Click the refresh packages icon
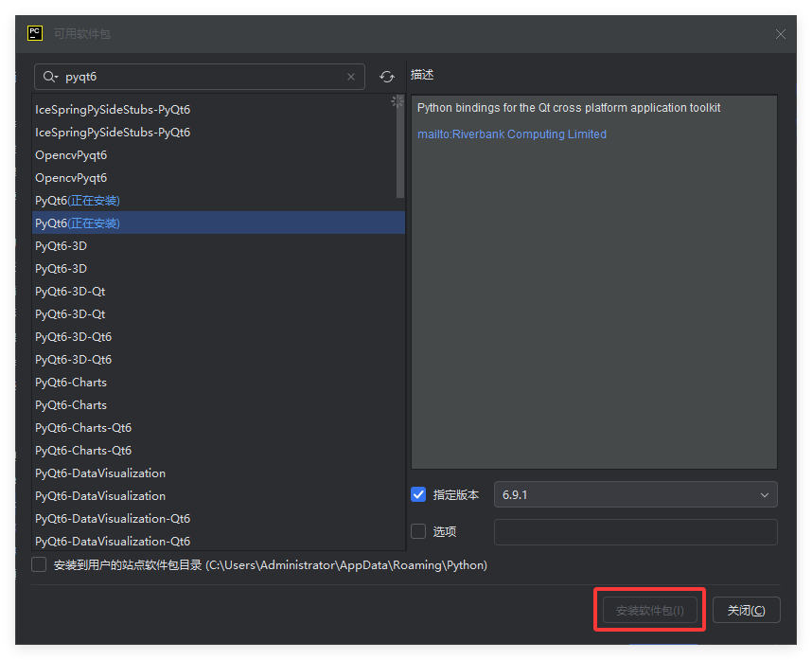The height and width of the screenshot is (660, 812). [387, 78]
